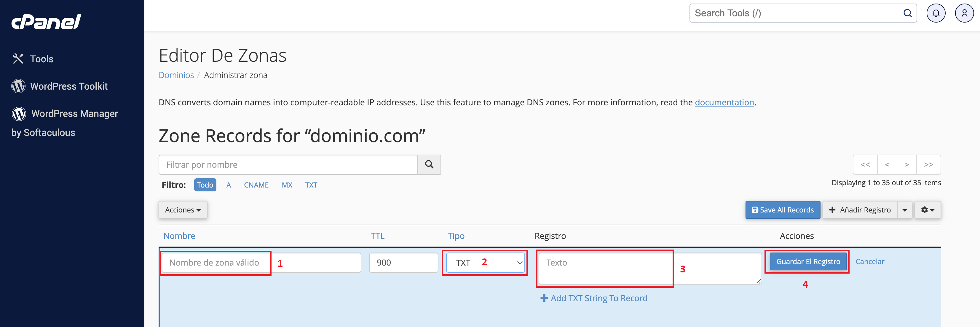Click the Tools wrench icon

click(18, 59)
